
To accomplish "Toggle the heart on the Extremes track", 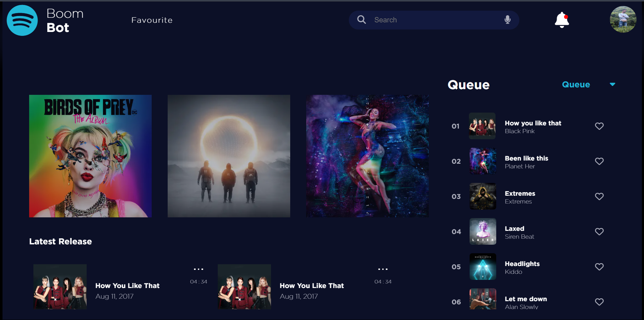I will point(599,196).
